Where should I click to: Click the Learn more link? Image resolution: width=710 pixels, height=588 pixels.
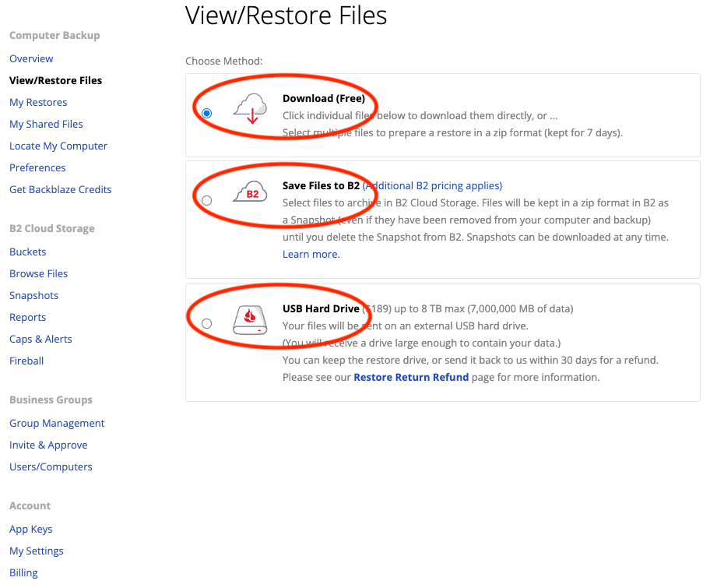[311, 254]
